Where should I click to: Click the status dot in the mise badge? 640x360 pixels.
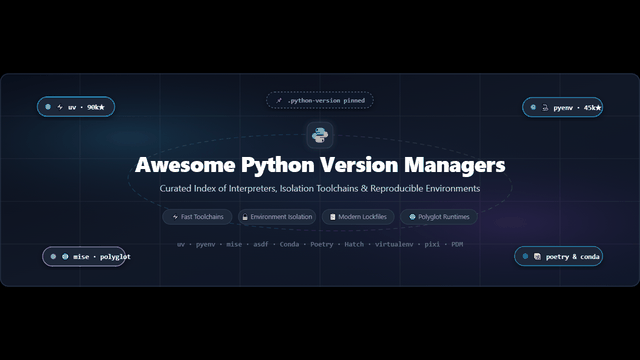[x=53, y=257]
